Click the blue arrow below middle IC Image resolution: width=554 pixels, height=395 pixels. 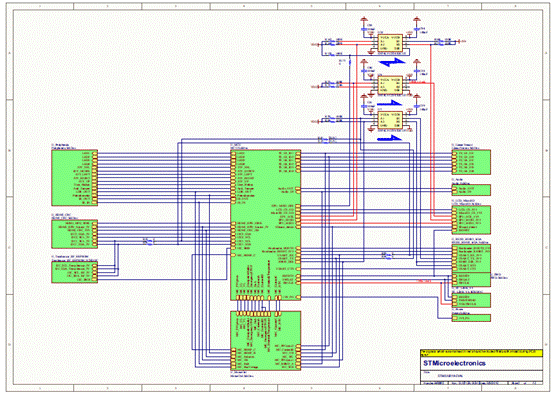click(389, 103)
